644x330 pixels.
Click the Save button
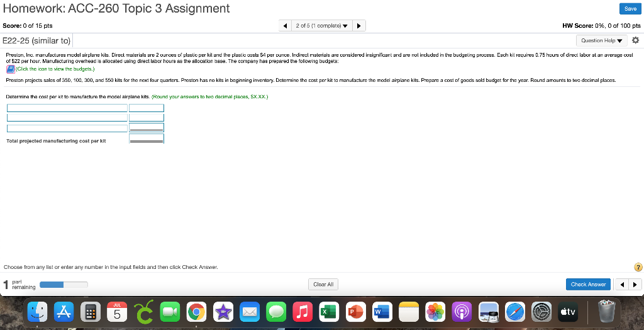[x=630, y=9]
